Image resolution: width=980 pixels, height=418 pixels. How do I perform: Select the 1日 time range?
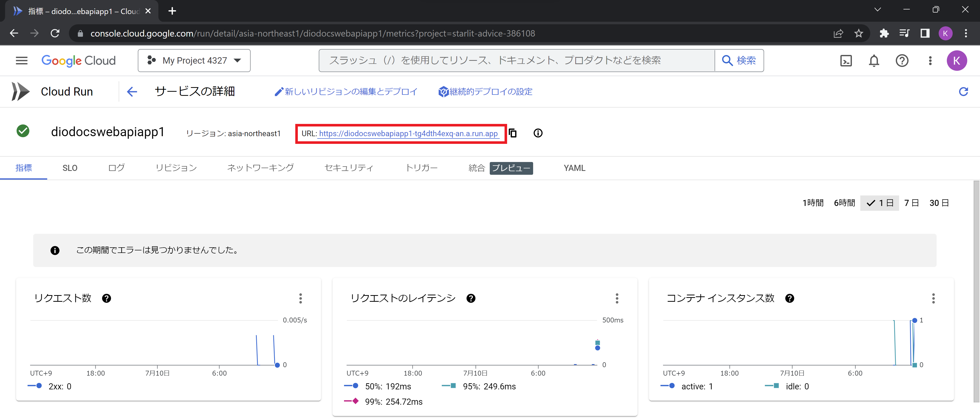879,203
